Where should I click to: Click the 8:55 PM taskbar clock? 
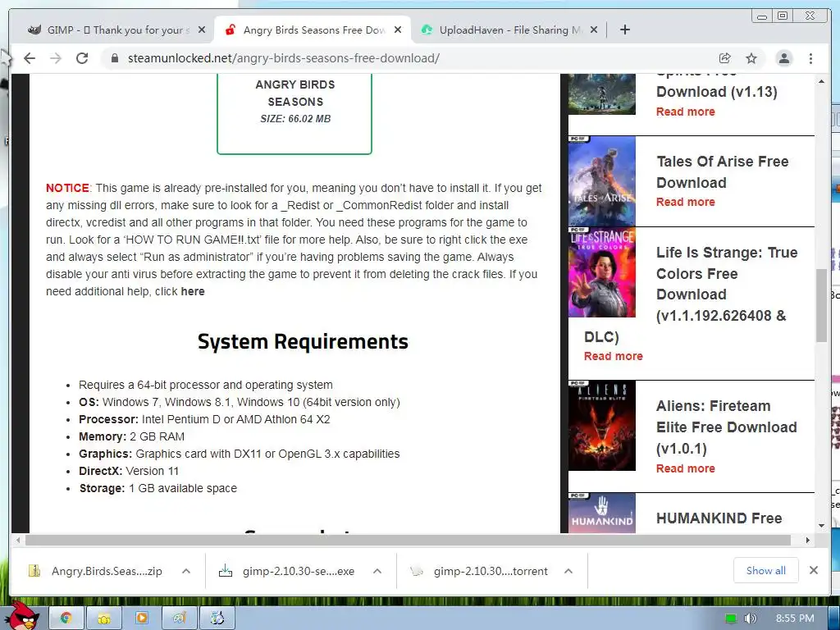tap(795, 619)
